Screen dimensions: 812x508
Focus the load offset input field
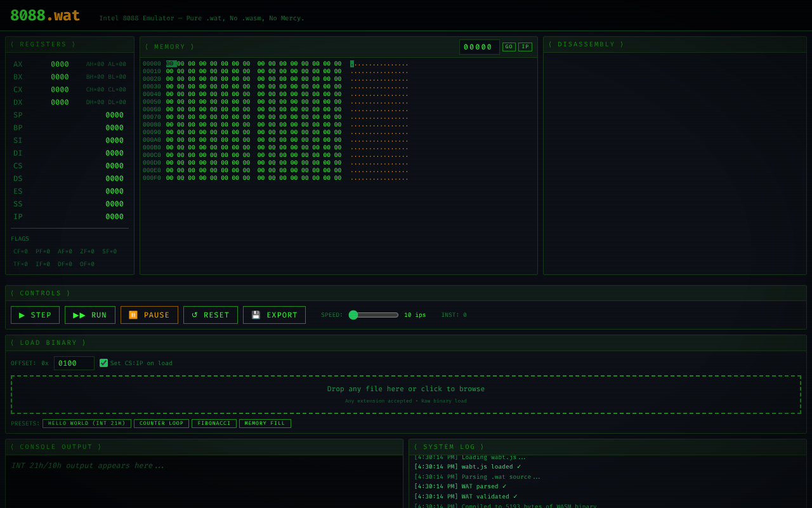[x=74, y=363]
